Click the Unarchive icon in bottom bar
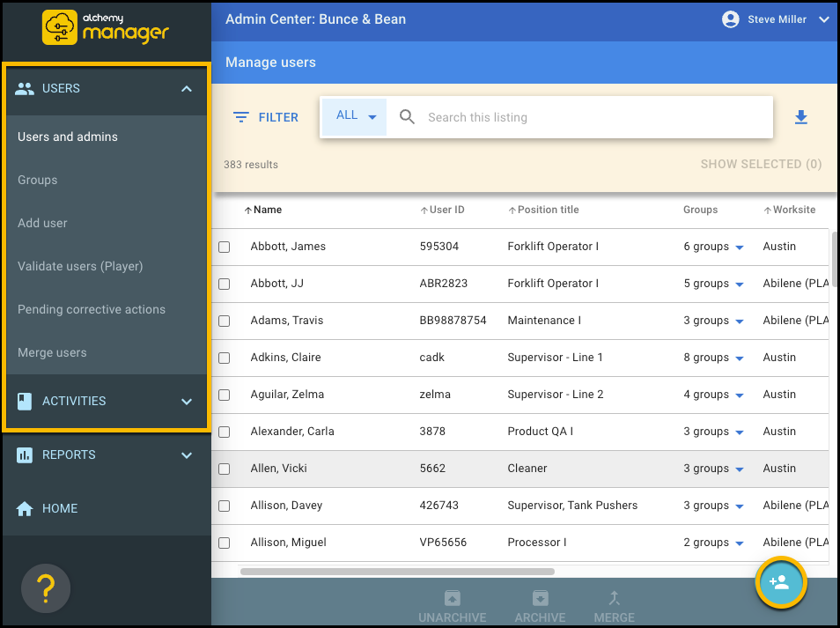The height and width of the screenshot is (628, 840). point(453,598)
